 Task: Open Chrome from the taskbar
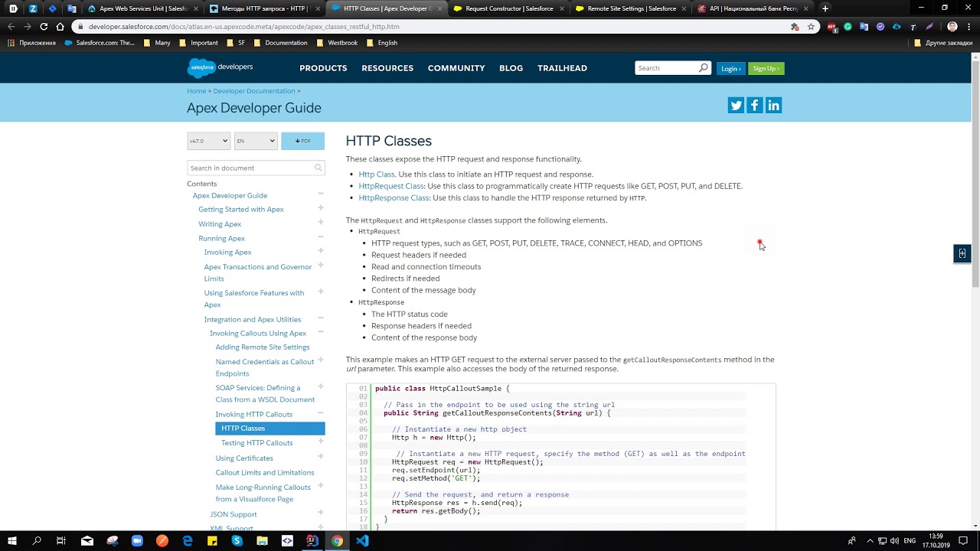click(x=337, y=540)
